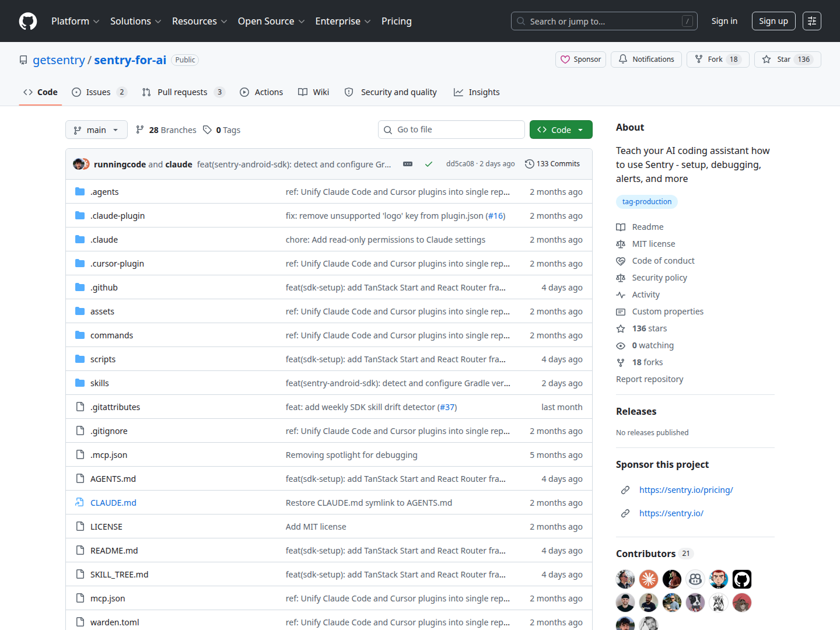Click the .gitattributes file icon
The width and height of the screenshot is (840, 630).
80,407
